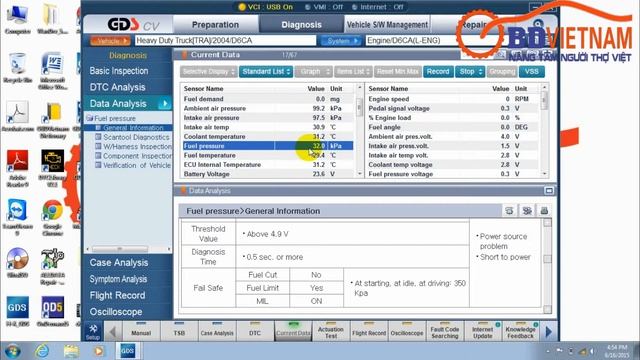This screenshot has height=360, width=640.
Task: Select Verification of Vehicle tree item
Action: 137,165
